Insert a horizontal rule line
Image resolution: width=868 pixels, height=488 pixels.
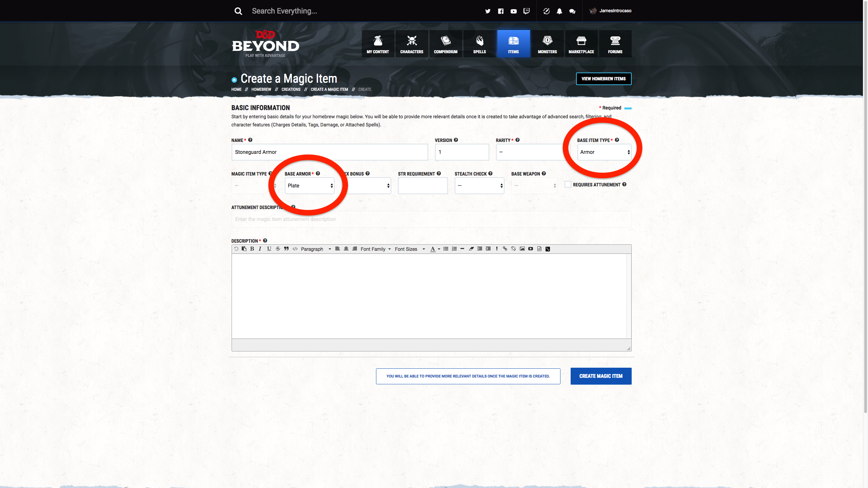(x=462, y=249)
